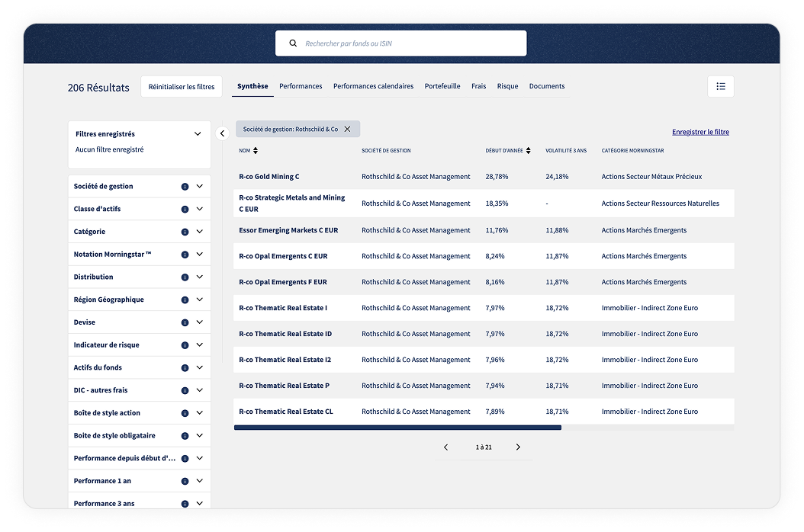The height and width of the screenshot is (532, 804).
Task: Click the search magnifier icon
Action: pyautogui.click(x=293, y=43)
